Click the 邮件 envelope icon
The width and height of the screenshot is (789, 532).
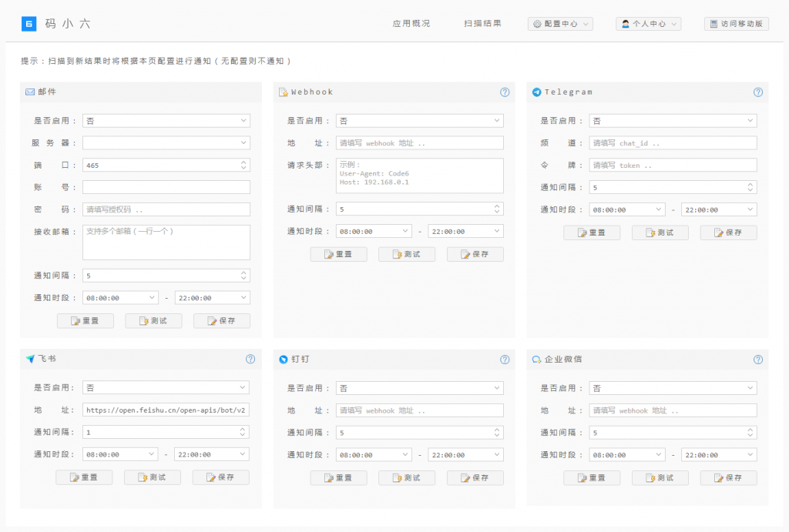coord(30,92)
